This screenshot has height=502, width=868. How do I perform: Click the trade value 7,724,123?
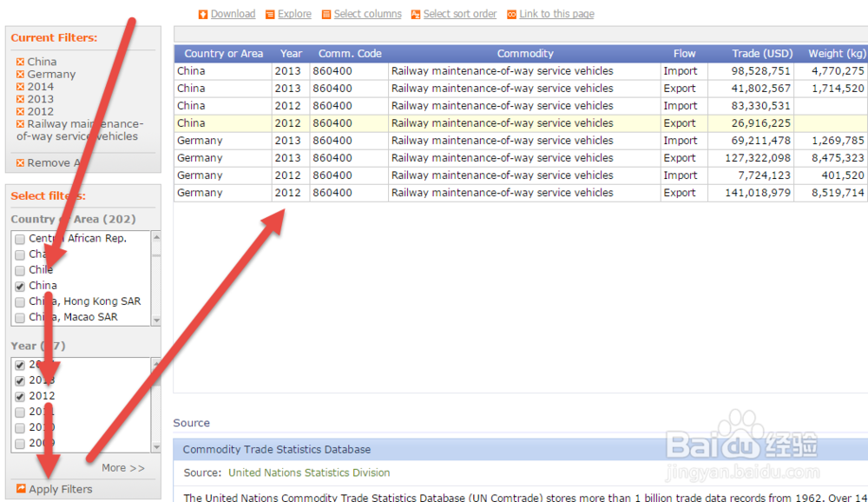[x=764, y=175]
